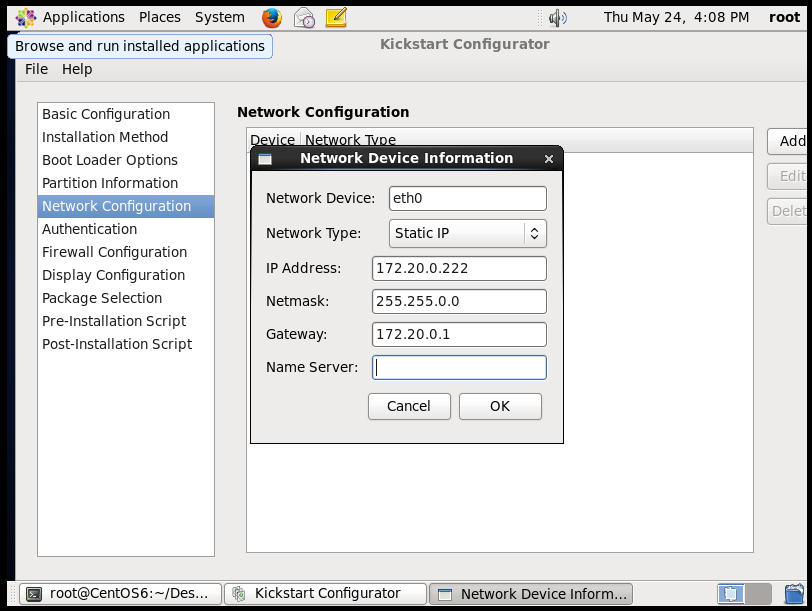Click the clock showing Thu May 24
Screen dimensions: 812x611
[x=676, y=18]
